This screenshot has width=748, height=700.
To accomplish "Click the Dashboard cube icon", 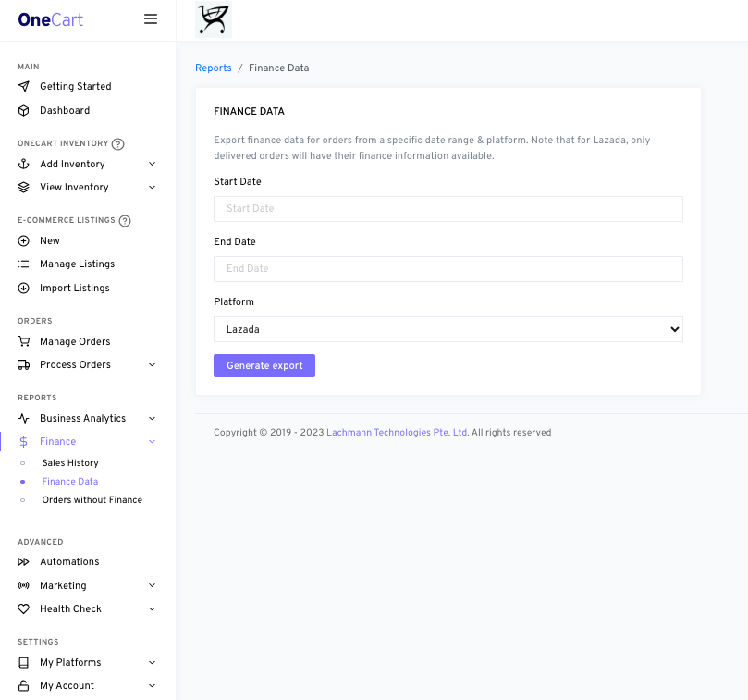I will (24, 111).
